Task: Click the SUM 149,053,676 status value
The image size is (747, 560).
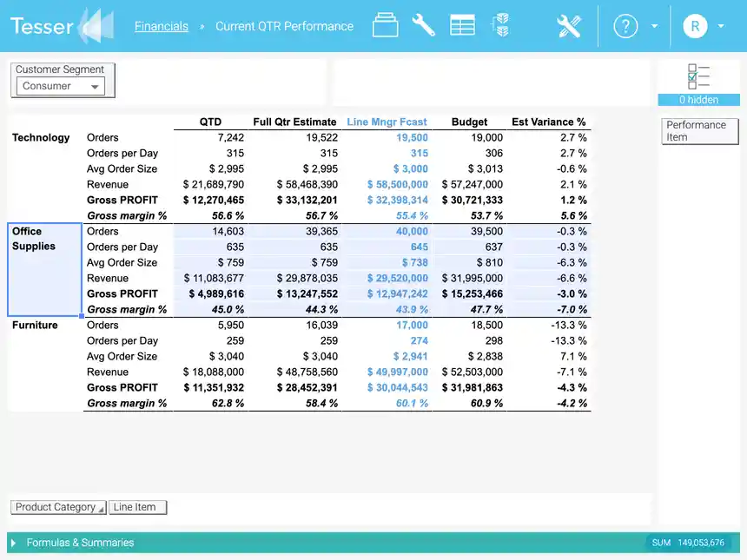Action: pyautogui.click(x=688, y=543)
